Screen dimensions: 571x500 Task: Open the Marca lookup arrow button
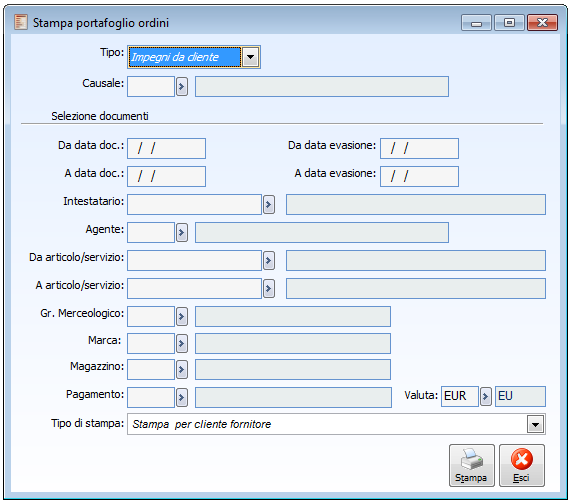click(182, 343)
